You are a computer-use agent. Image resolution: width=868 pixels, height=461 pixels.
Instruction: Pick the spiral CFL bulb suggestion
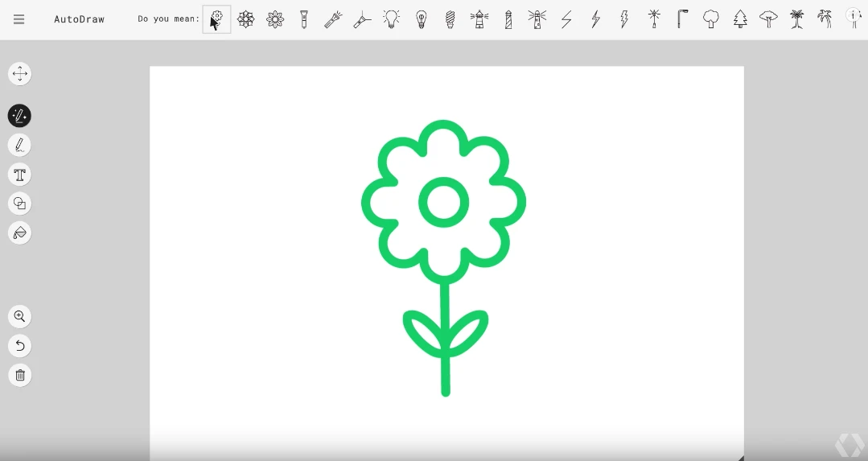(450, 19)
